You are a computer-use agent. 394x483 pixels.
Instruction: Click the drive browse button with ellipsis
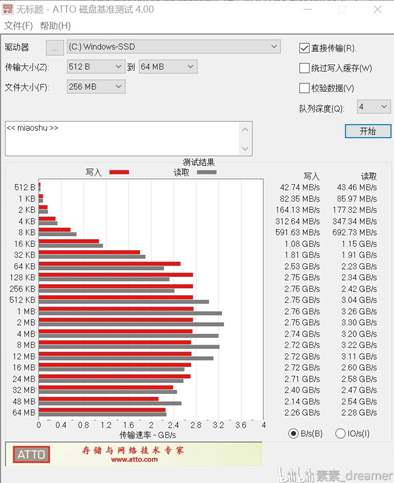point(54,48)
